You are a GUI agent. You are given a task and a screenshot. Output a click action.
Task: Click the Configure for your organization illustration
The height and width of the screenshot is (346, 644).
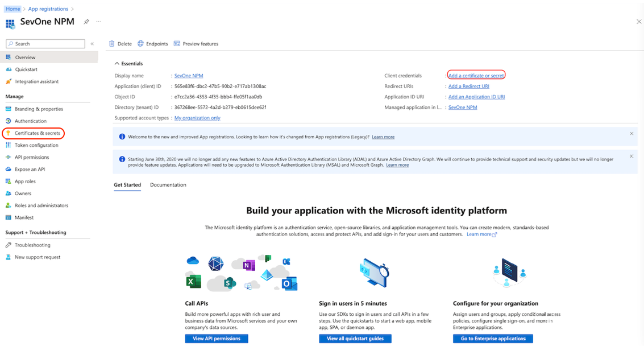[x=509, y=273]
